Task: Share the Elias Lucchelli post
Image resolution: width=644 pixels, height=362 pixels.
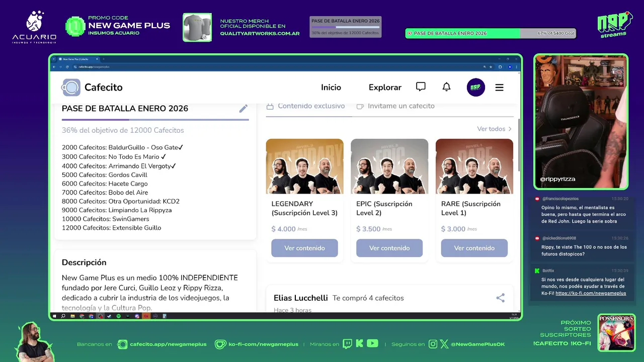Action: [500, 298]
